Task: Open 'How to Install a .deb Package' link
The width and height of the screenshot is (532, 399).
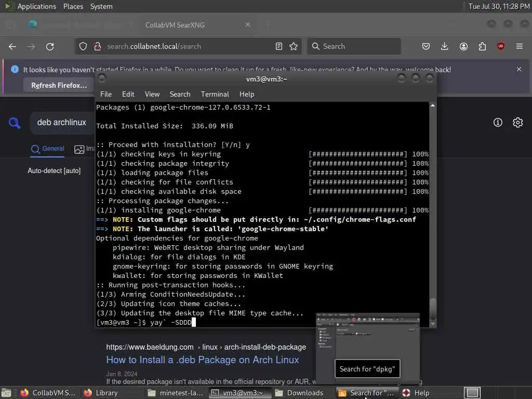Action: pyautogui.click(x=203, y=360)
